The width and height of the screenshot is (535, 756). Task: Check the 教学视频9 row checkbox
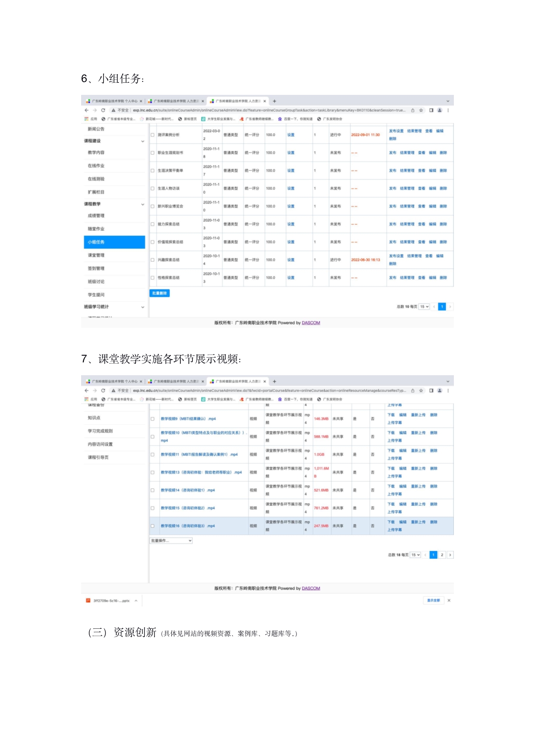click(x=153, y=419)
